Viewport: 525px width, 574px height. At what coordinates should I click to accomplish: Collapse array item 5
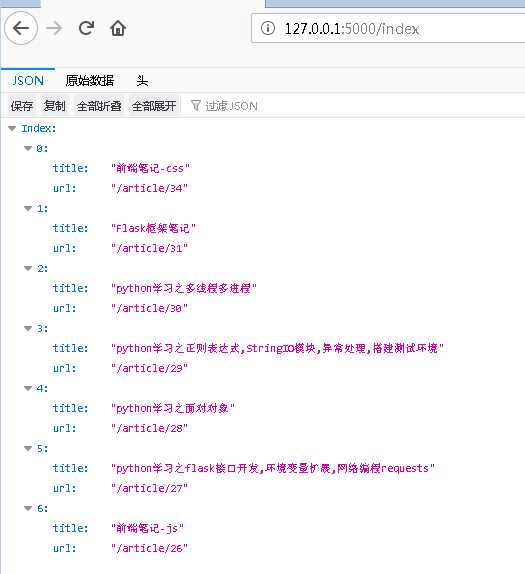tap(28, 448)
